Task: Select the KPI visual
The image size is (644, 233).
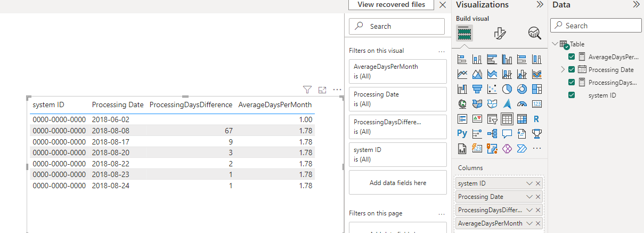Action: point(477,118)
